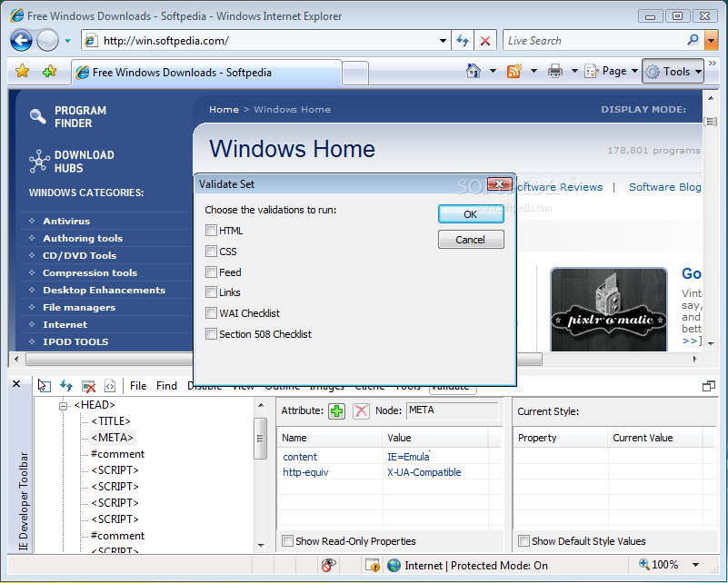Open the Print button dropdown arrow

[x=574, y=71]
